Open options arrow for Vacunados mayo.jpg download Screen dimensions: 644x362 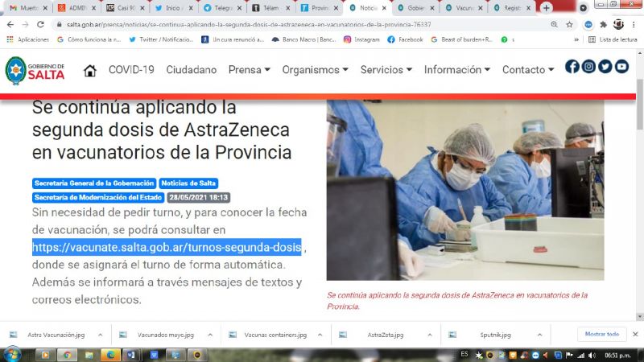pos(210,335)
